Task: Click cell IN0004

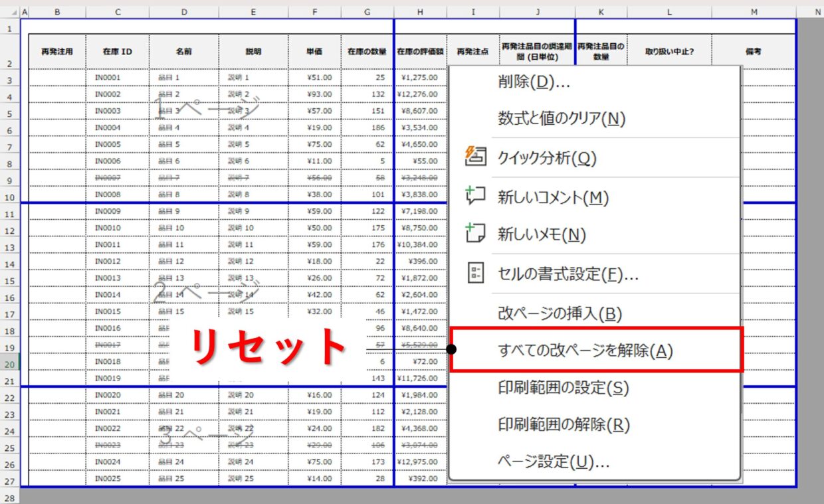Action: click(118, 127)
